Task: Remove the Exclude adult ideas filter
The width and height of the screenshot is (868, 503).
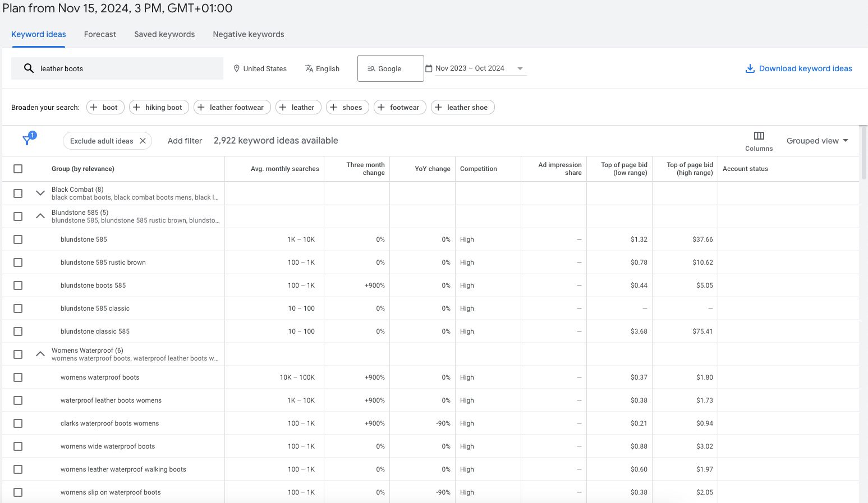Action: point(143,141)
